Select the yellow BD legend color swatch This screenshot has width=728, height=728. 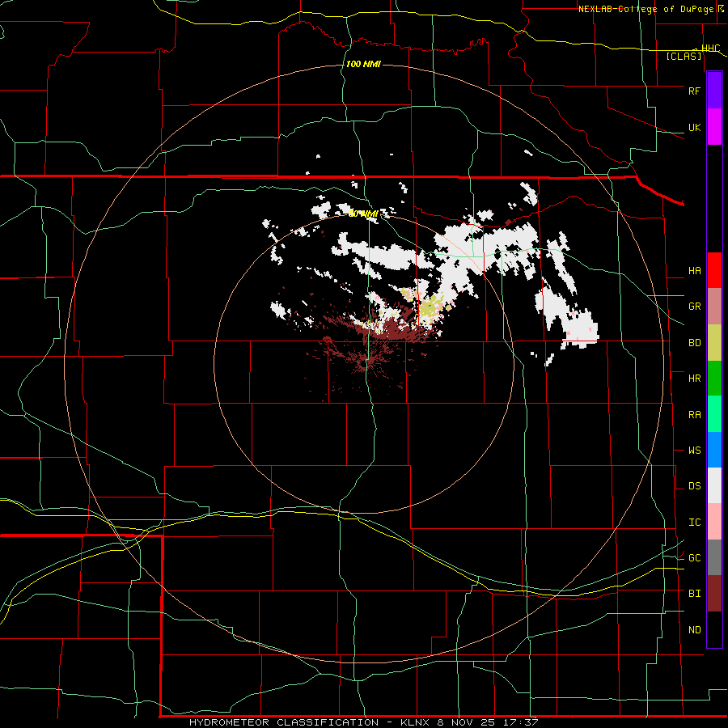click(x=714, y=343)
